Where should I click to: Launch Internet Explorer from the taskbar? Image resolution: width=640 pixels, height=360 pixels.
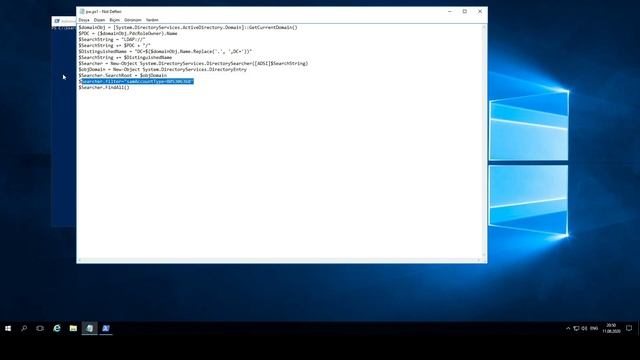pos(57,328)
